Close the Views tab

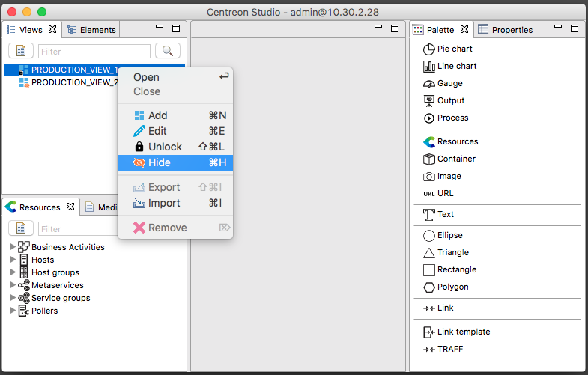52,29
